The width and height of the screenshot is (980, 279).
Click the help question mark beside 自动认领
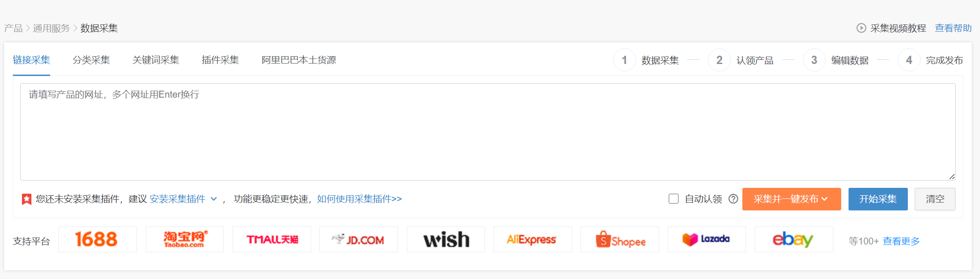point(734,199)
